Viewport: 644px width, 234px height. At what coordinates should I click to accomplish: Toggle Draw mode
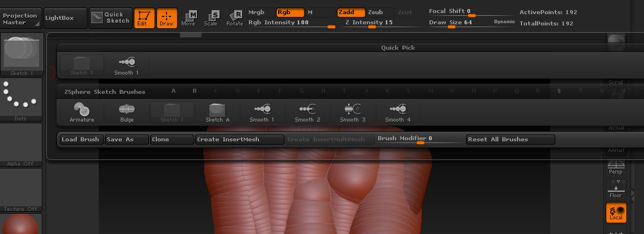tap(167, 18)
